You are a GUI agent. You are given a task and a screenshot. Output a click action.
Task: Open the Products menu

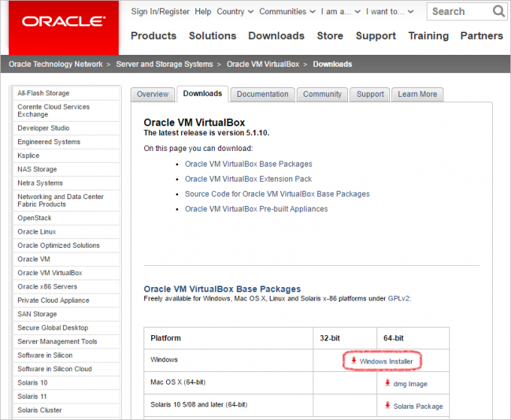pyautogui.click(x=153, y=35)
